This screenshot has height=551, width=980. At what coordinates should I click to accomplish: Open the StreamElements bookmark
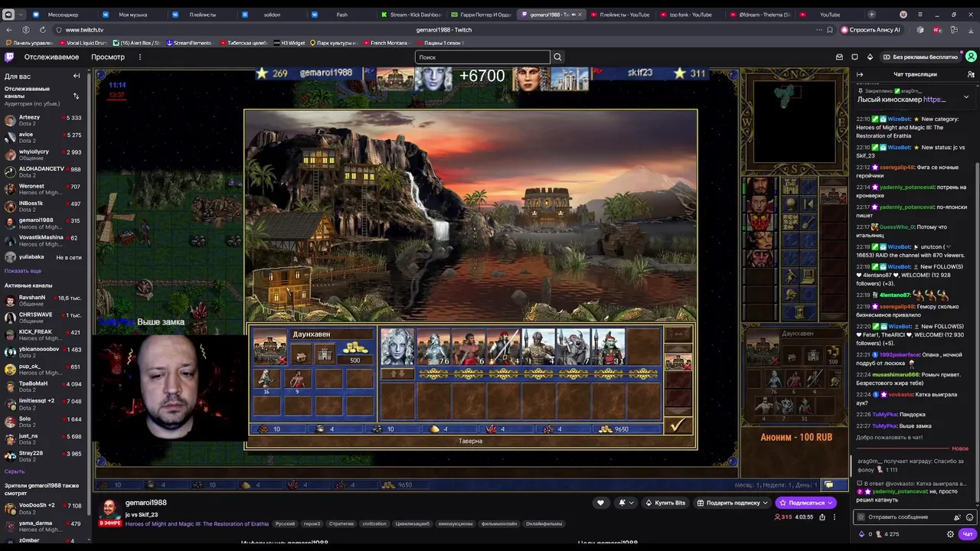click(x=188, y=43)
